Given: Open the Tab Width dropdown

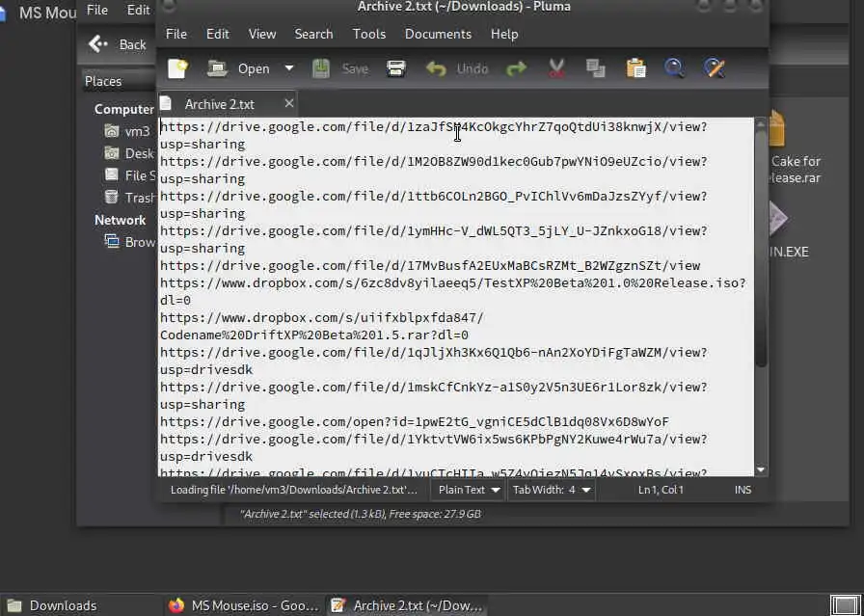Looking at the screenshot, I should [551, 490].
